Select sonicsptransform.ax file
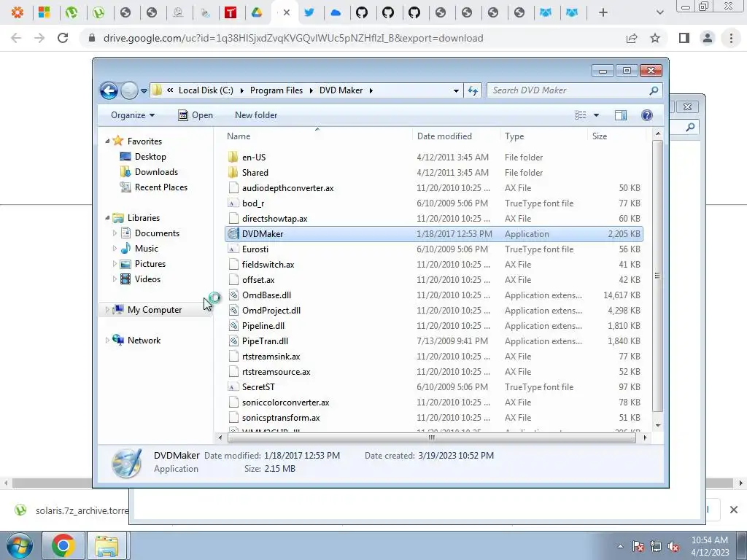747x560 pixels. tap(281, 418)
